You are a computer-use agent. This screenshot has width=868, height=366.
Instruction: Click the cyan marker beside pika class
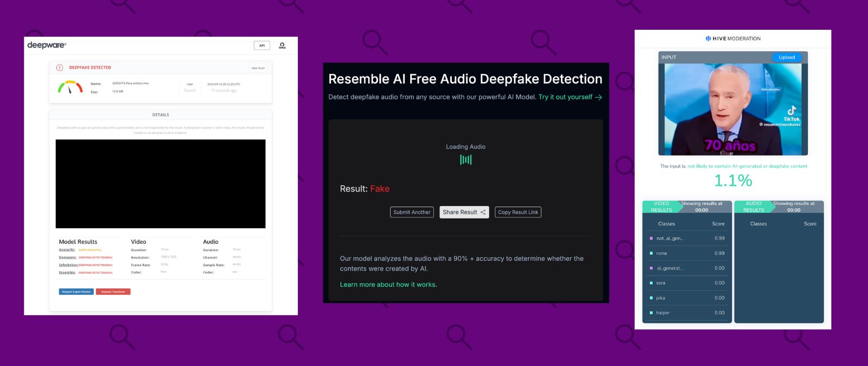651,298
